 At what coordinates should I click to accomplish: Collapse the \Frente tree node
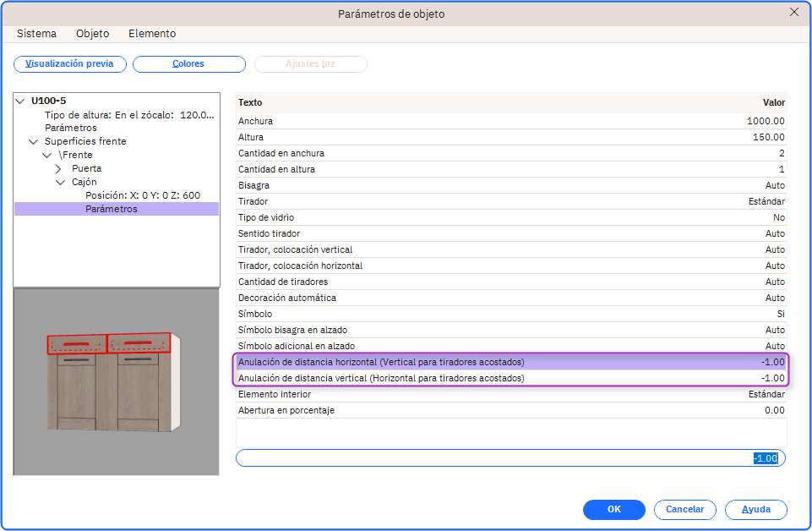pyautogui.click(x=47, y=155)
